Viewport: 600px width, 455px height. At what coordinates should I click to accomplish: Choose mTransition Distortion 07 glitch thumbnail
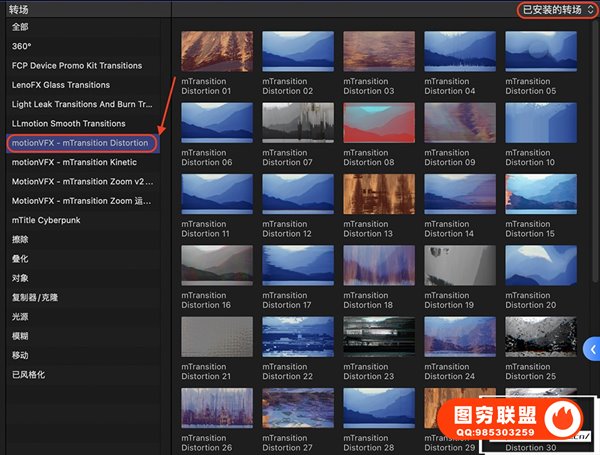point(297,123)
